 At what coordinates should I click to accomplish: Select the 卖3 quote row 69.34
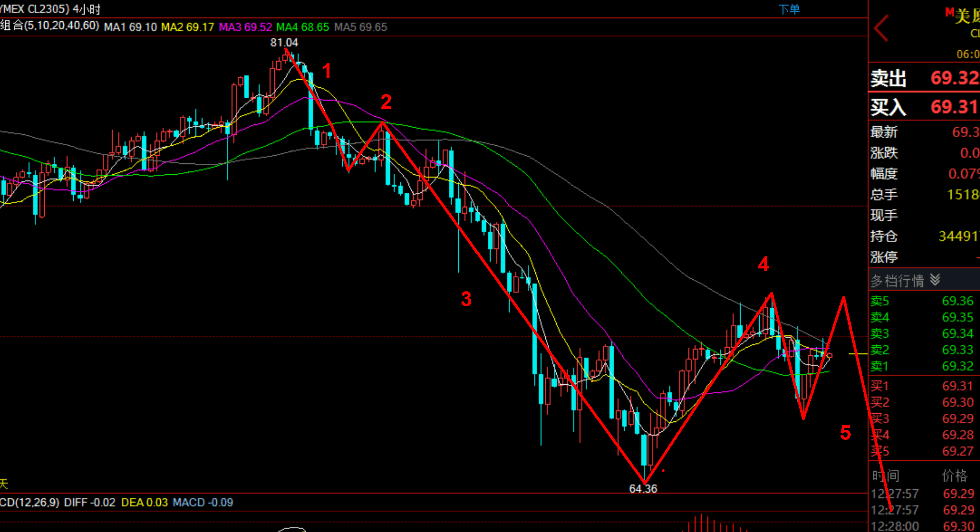tap(924, 334)
